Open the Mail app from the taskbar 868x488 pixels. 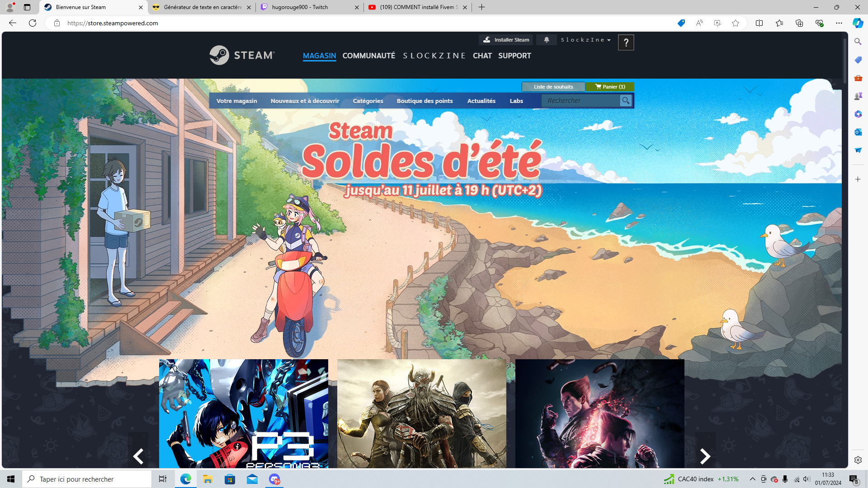tap(252, 479)
